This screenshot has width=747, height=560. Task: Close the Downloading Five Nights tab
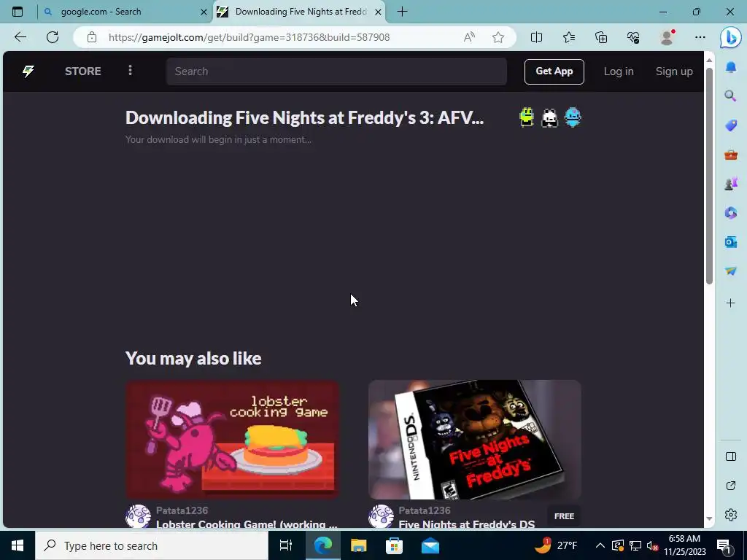[379, 12]
